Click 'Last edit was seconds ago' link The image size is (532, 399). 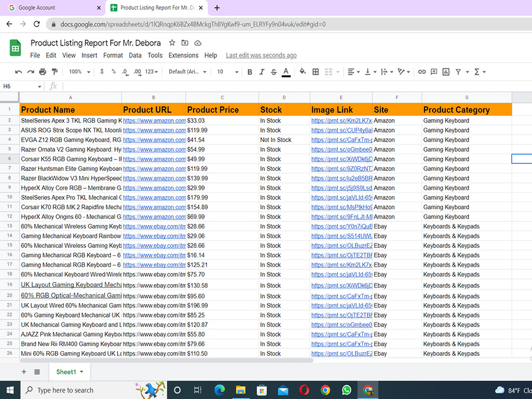click(x=261, y=55)
